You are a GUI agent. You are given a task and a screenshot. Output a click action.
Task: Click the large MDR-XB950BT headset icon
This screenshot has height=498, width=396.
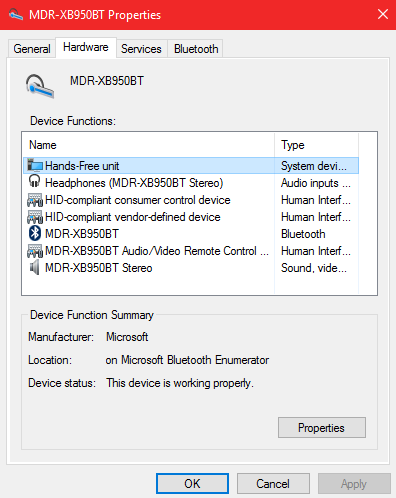pyautogui.click(x=40, y=86)
